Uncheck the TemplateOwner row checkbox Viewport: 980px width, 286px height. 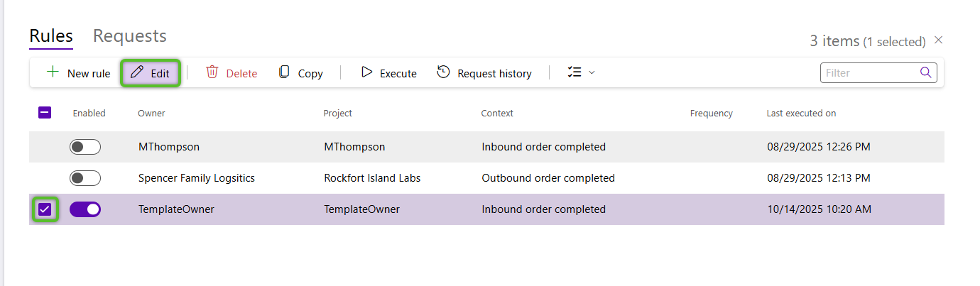pos(45,209)
